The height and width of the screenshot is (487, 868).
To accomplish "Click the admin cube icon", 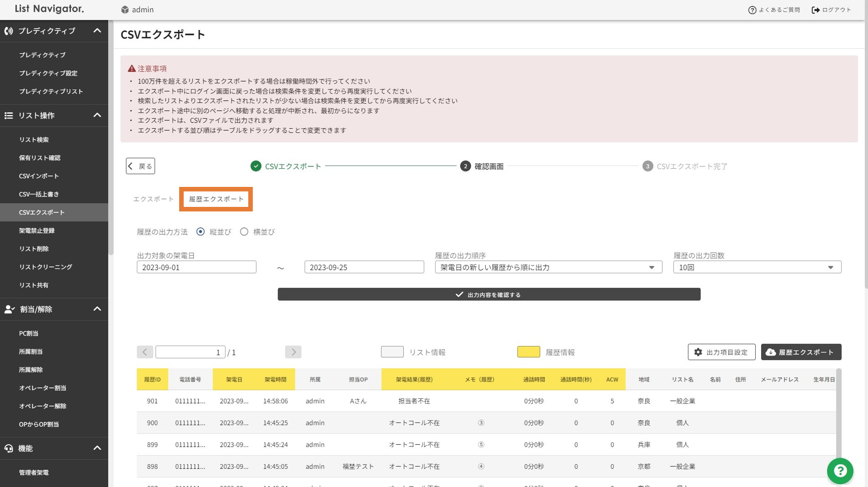I will 125,10.
